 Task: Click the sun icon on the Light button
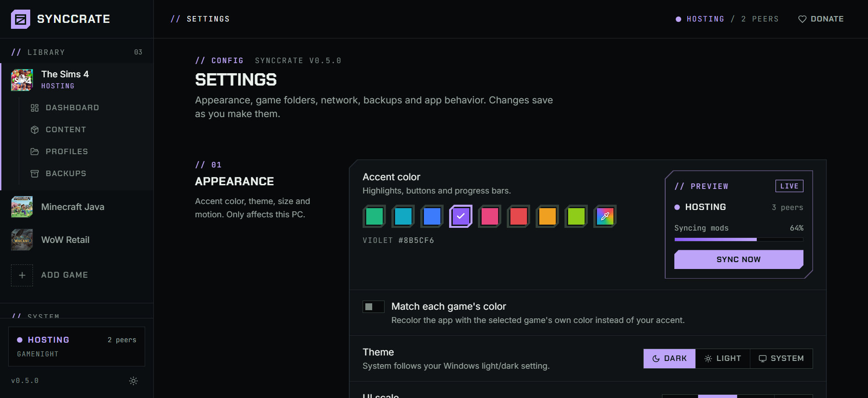[x=708, y=359]
